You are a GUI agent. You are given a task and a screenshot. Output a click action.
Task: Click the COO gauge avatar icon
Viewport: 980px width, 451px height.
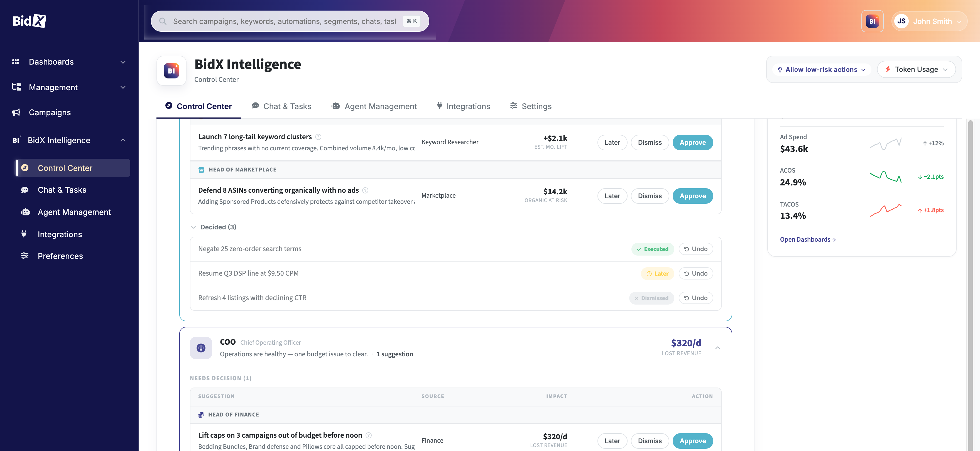(201, 347)
